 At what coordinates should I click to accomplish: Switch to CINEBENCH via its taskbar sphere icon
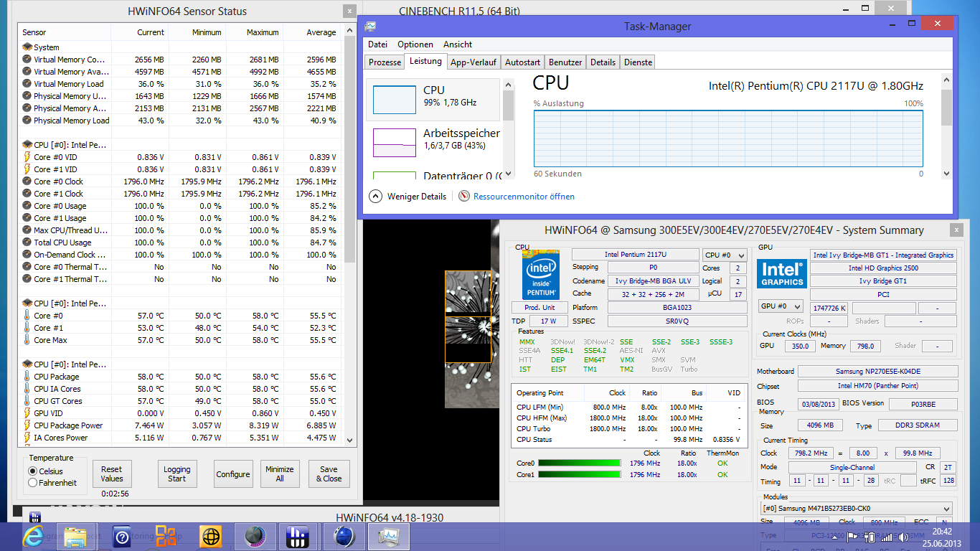coord(344,536)
